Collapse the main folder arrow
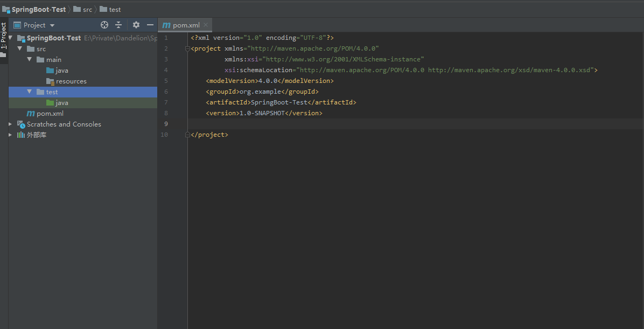Image resolution: width=644 pixels, height=329 pixels. pyautogui.click(x=30, y=60)
